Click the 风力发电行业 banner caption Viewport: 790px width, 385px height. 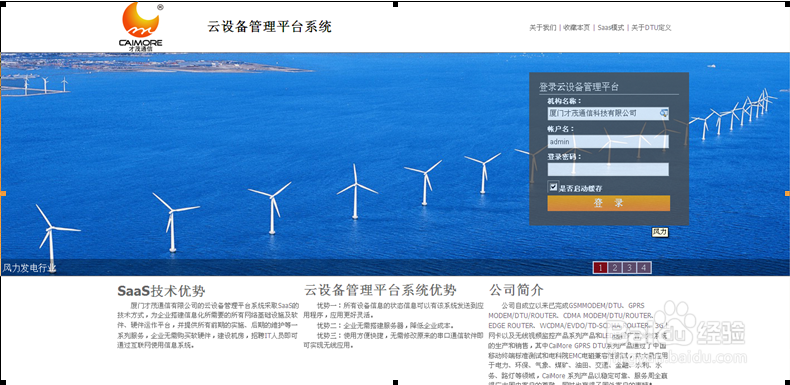click(x=30, y=268)
